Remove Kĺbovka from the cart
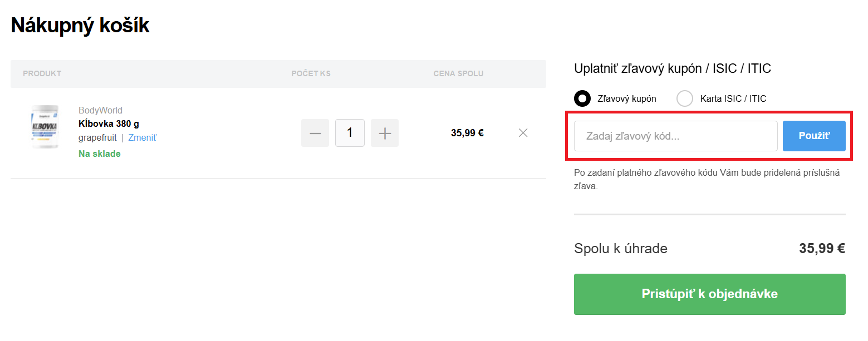The height and width of the screenshot is (341, 868). 523,133
